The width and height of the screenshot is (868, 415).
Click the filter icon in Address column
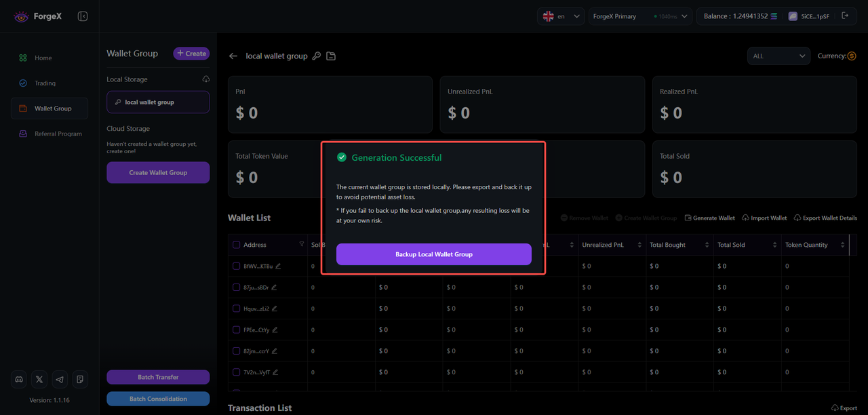[302, 244]
